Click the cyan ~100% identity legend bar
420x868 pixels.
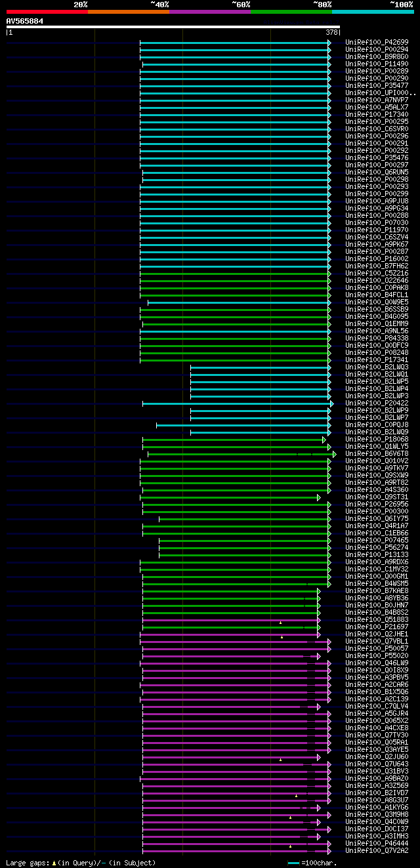coord(372,12)
